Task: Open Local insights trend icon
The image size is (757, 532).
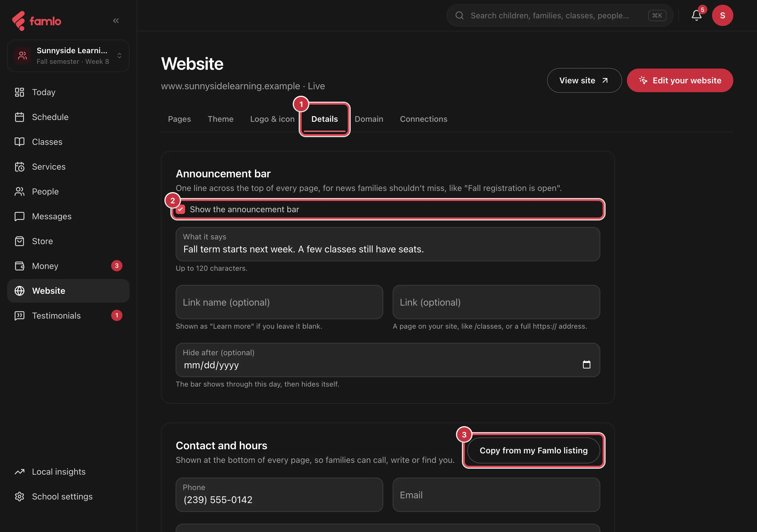Action: coord(20,472)
